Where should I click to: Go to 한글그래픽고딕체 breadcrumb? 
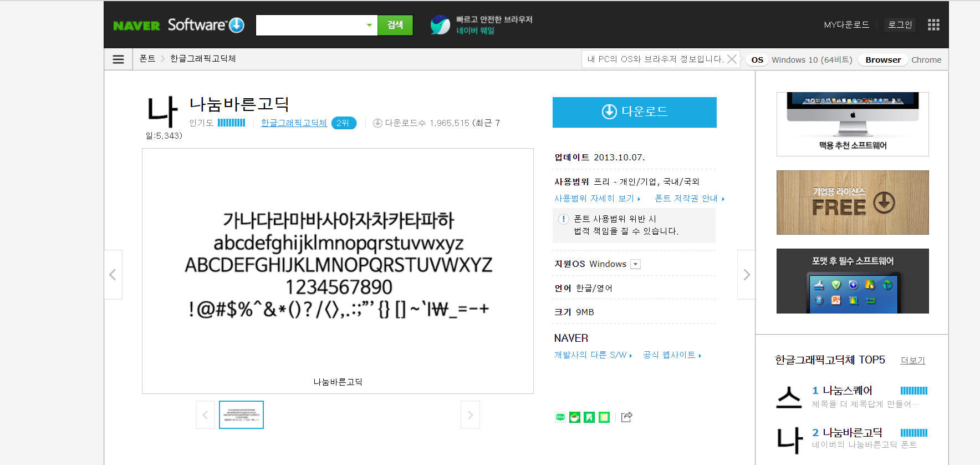[x=203, y=58]
